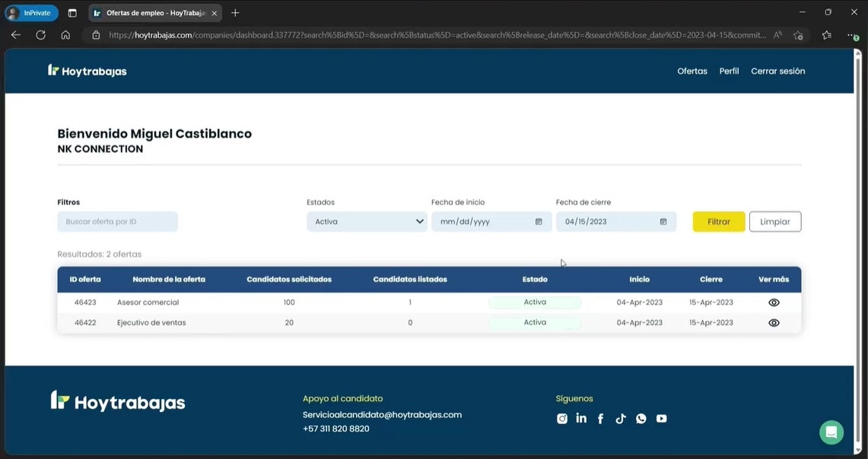
Task: Open calendar picker for Fecha de cierre
Action: tap(663, 222)
